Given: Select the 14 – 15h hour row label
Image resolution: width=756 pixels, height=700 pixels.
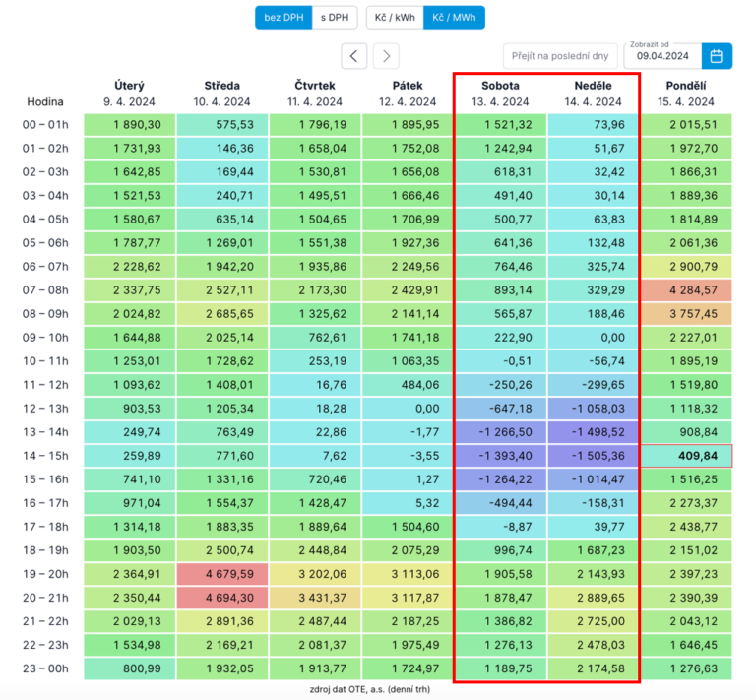Looking at the screenshot, I should tap(45, 456).
